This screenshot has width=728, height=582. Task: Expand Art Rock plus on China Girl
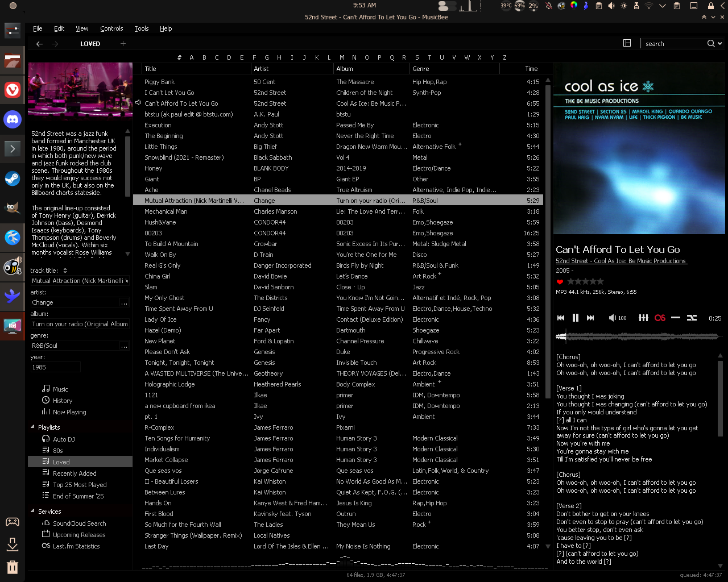pos(440,274)
